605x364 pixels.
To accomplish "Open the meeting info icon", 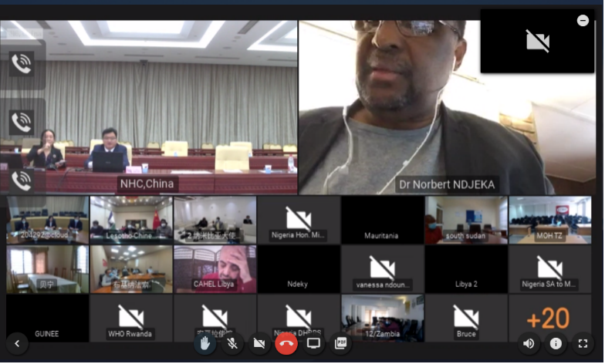I will click(x=556, y=344).
